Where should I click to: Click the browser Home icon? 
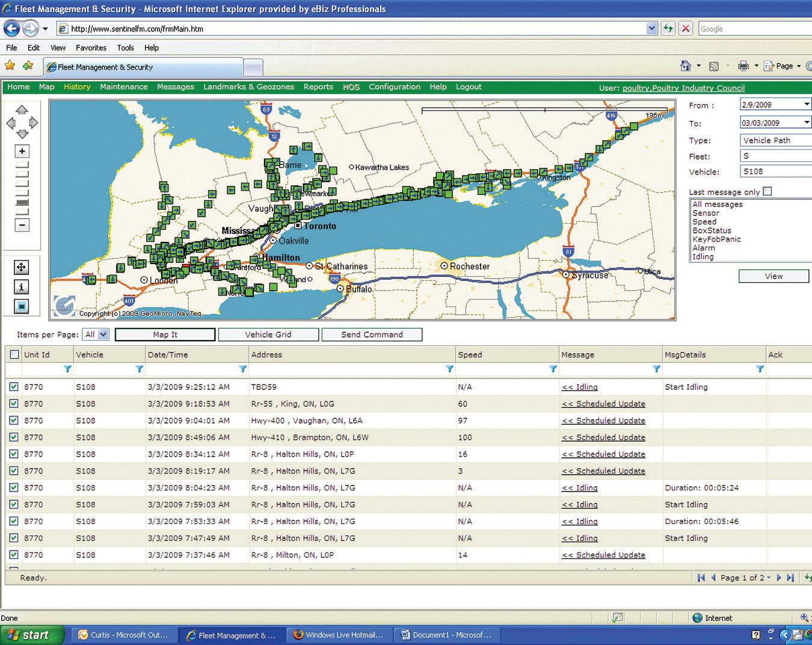tap(686, 66)
